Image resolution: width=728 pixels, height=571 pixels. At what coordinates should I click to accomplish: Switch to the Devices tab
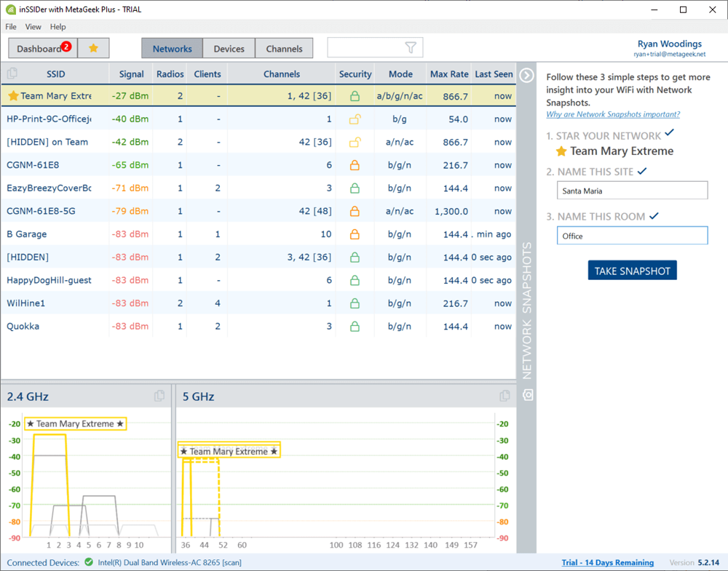tap(229, 49)
